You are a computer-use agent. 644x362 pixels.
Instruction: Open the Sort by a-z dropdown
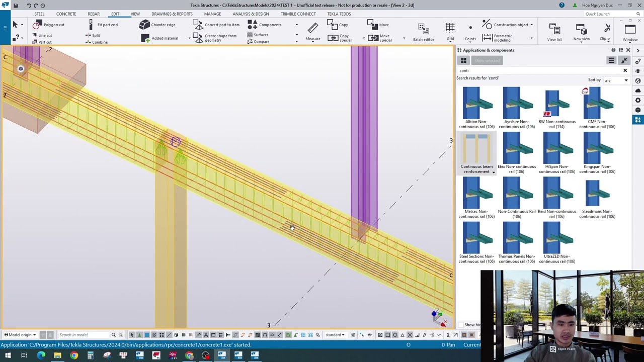pos(616,80)
